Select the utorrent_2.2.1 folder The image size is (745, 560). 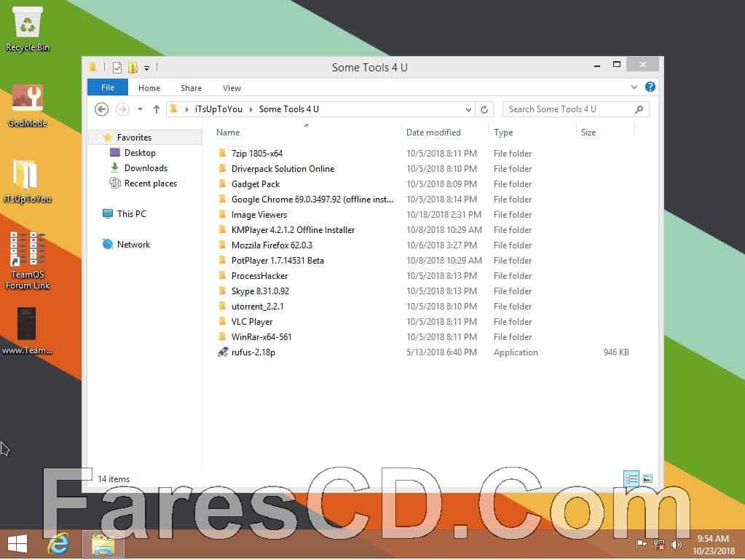257,307
